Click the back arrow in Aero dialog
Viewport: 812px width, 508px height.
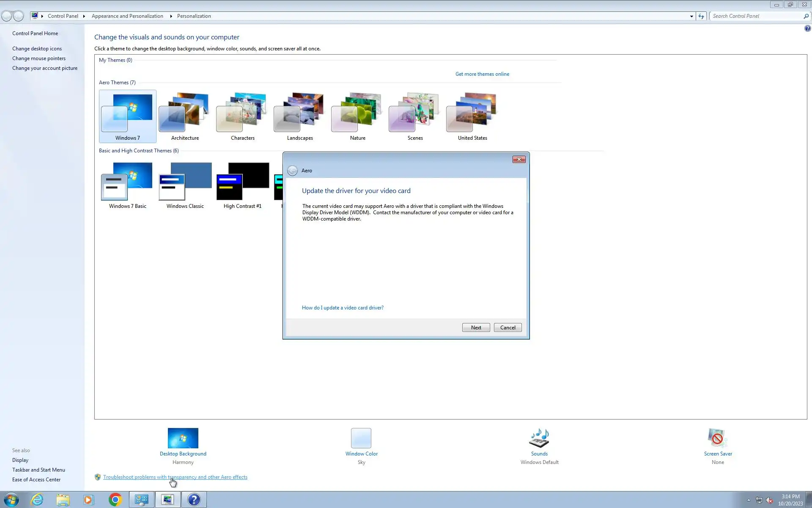(292, 171)
